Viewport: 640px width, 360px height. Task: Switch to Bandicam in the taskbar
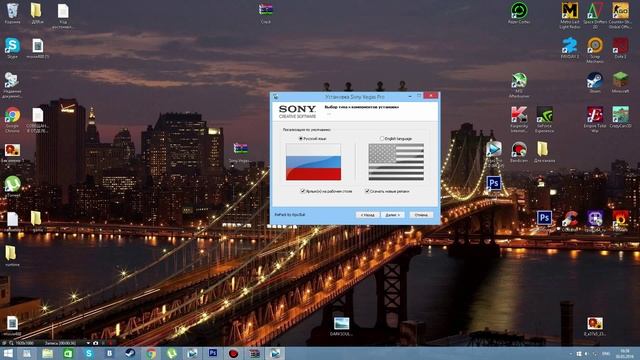pyautogui.click(x=233, y=353)
